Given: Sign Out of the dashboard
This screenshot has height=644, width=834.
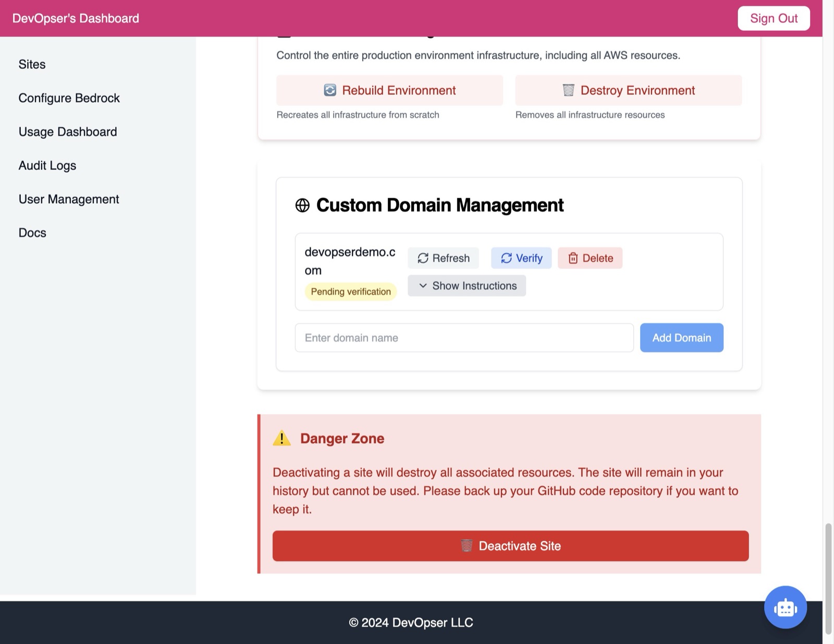Looking at the screenshot, I should tap(774, 18).
